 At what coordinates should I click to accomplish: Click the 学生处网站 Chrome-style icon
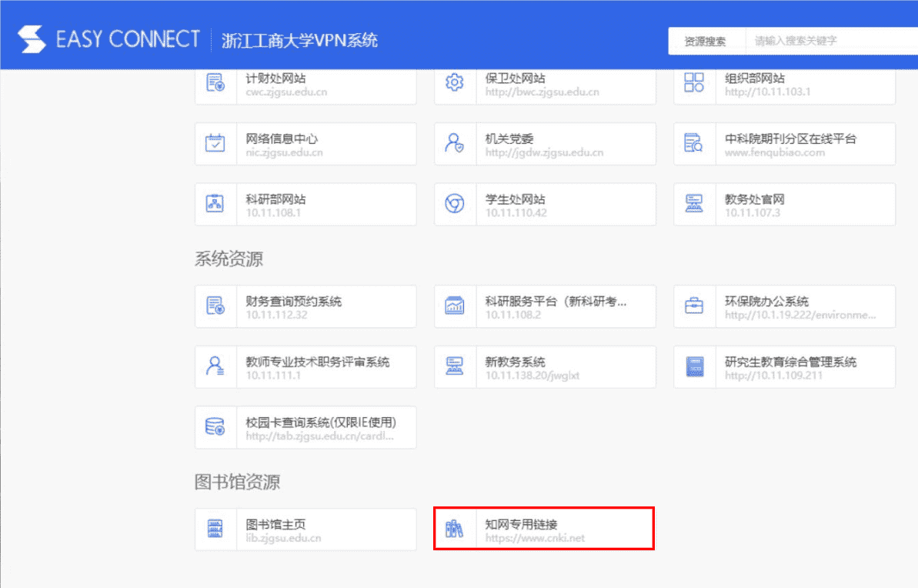455,204
